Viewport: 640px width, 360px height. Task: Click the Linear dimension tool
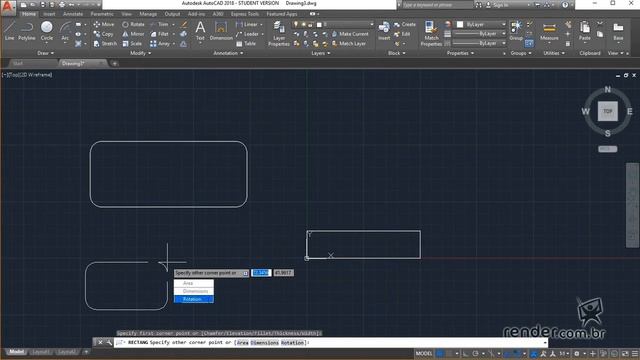[x=247, y=24]
